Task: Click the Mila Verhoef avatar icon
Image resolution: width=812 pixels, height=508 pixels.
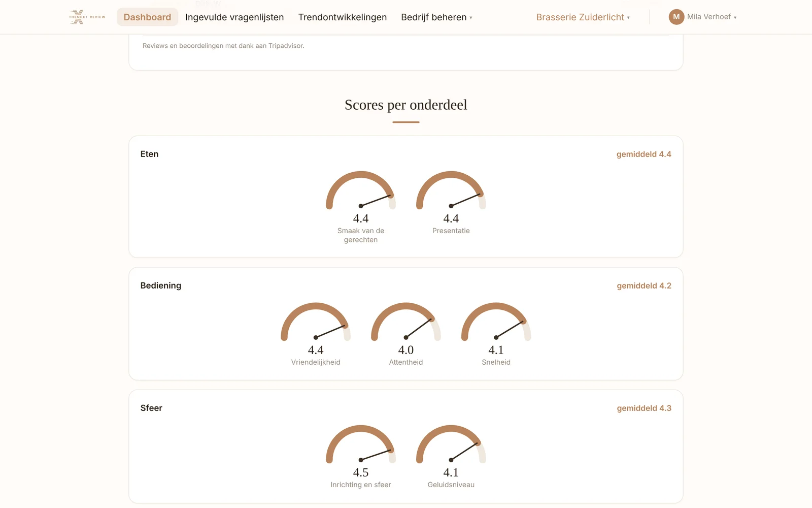Action: click(676, 17)
